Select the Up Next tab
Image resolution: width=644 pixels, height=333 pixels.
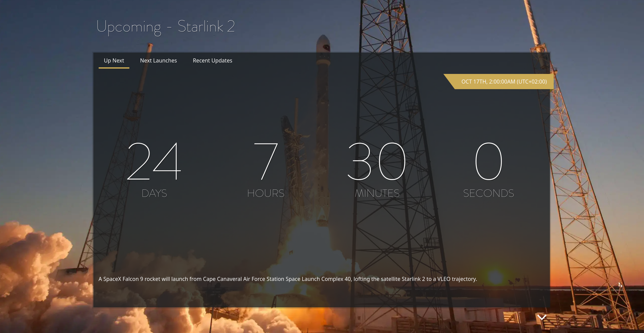(114, 61)
